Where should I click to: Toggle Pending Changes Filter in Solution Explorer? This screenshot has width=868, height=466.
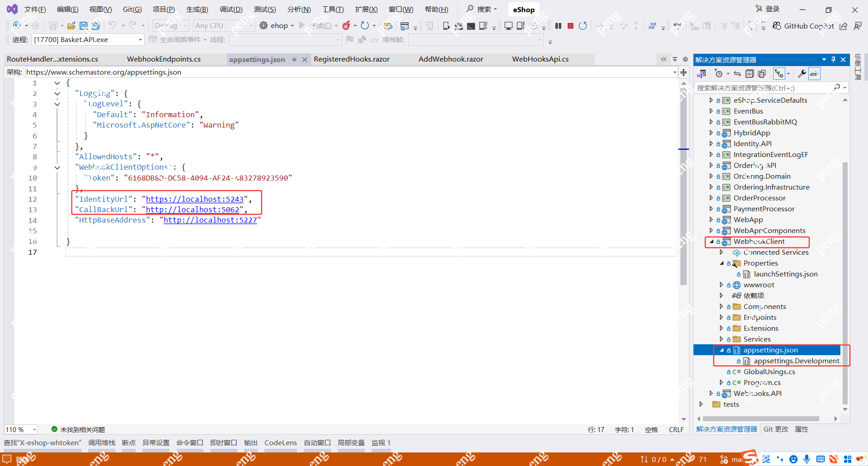(x=719, y=74)
